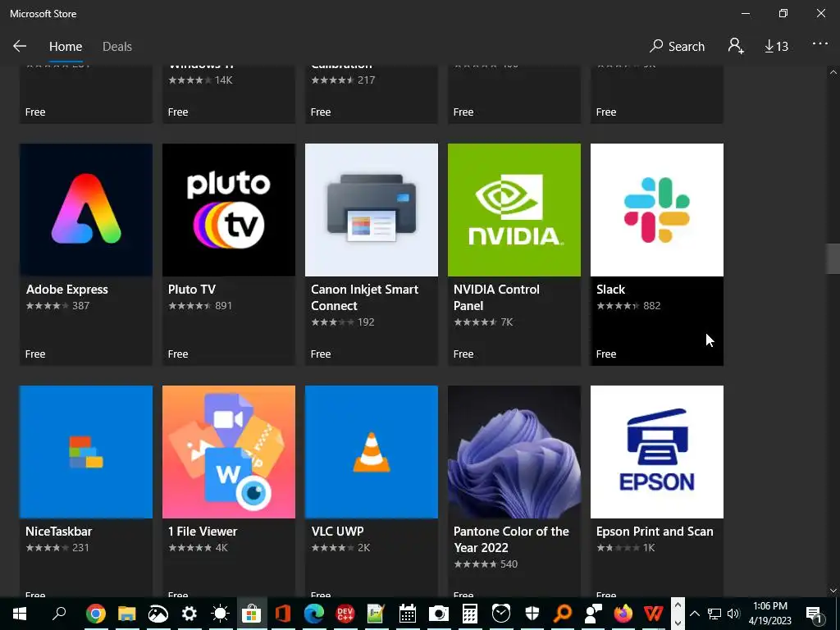Click the Pluto TV title text
Image resolution: width=840 pixels, height=630 pixels.
(192, 290)
